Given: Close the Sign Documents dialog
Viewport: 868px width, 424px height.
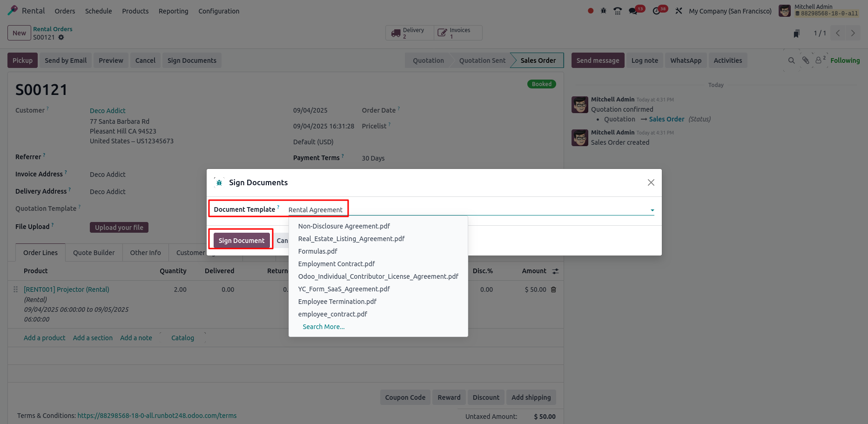Looking at the screenshot, I should pyautogui.click(x=651, y=182).
